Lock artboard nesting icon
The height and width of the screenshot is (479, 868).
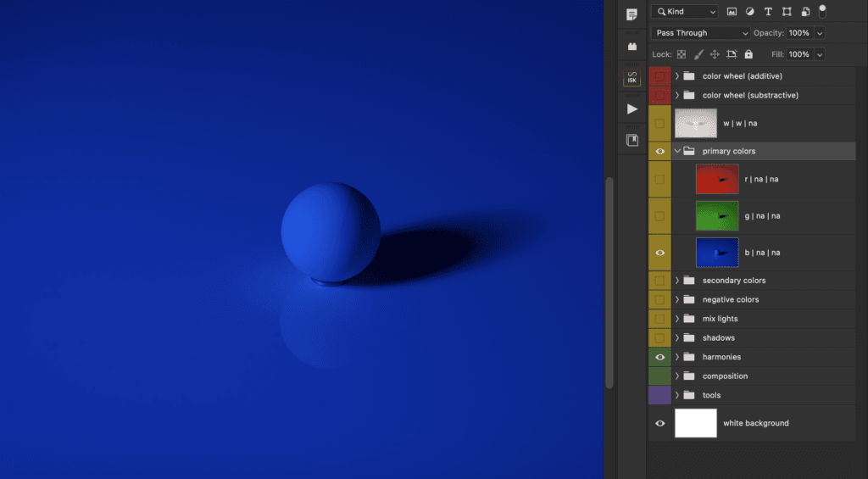732,54
